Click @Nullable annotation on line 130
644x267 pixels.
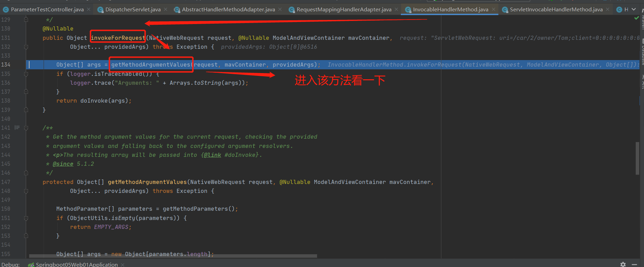[58, 28]
